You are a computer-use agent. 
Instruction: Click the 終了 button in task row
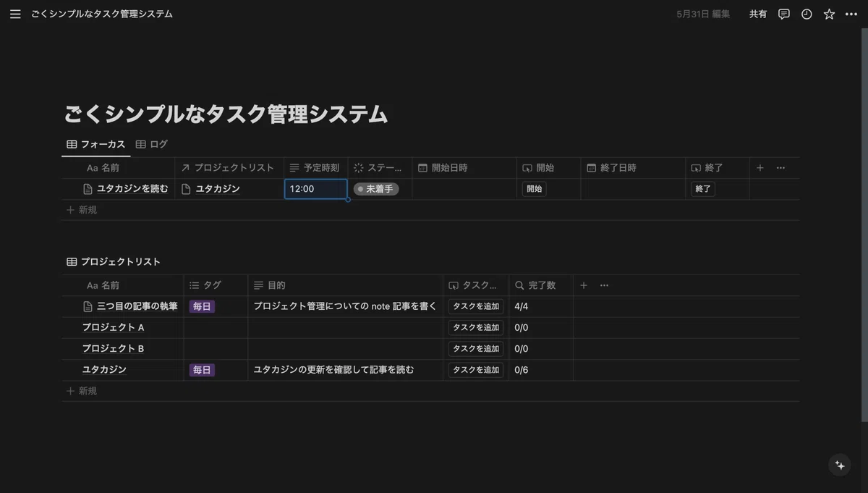click(x=702, y=189)
